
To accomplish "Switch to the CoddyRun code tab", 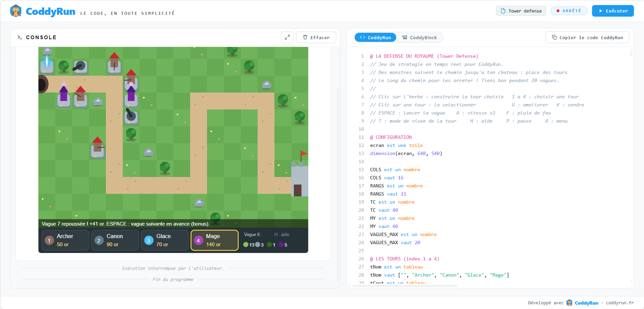I will (x=375, y=37).
